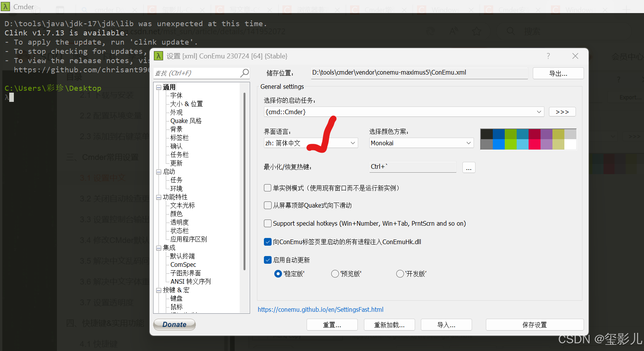Select 外观 in settings tree
The width and height of the screenshot is (644, 351).
[177, 112]
